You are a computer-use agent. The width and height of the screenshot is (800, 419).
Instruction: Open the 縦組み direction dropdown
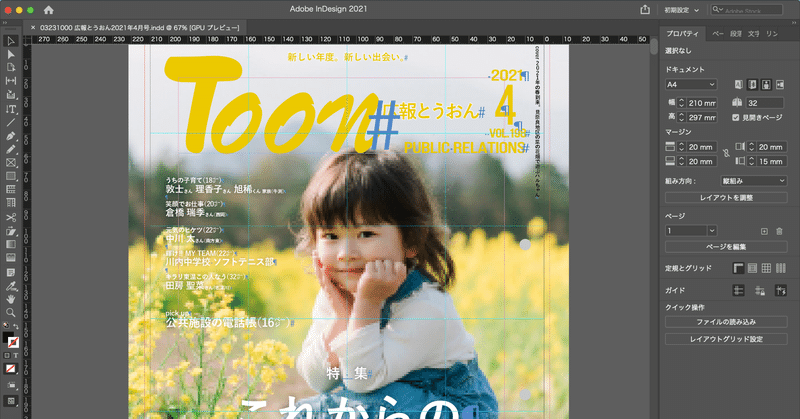[754, 181]
